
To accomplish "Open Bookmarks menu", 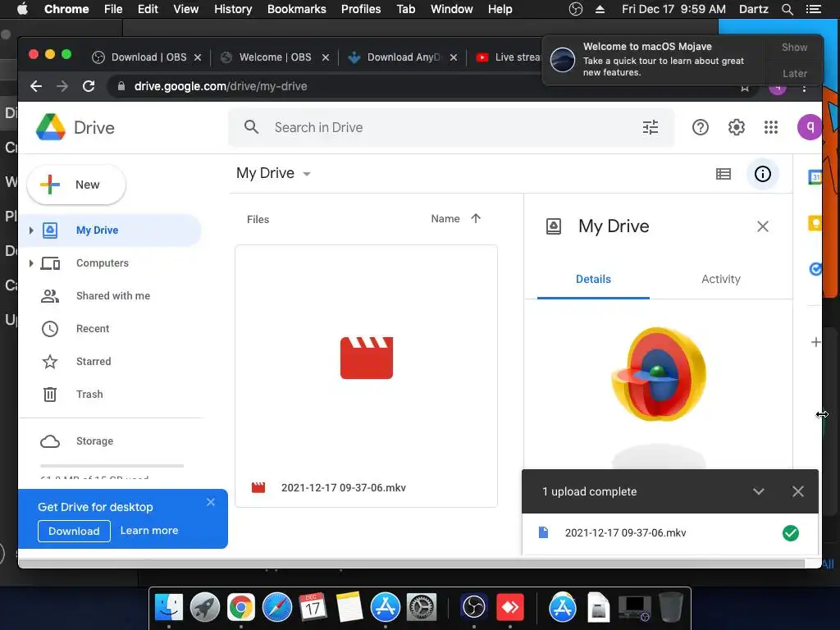I will (297, 9).
